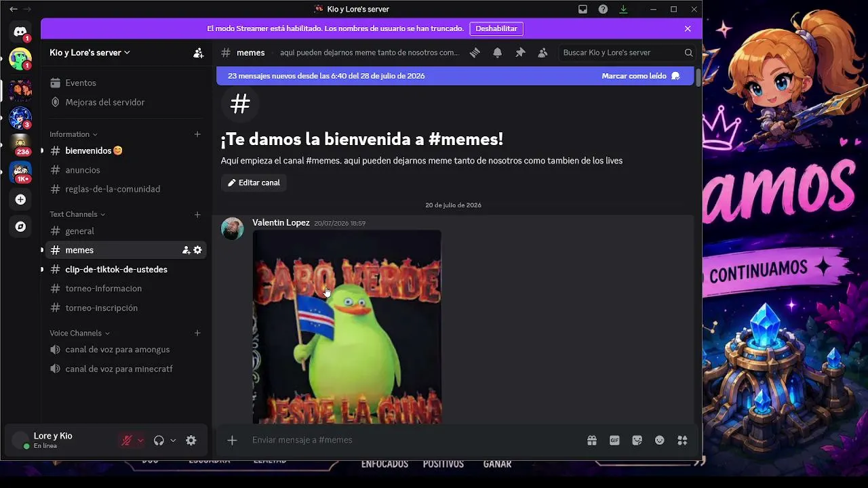This screenshot has width=868, height=488.
Task: Click the plus attachment button in message bar
Action: (x=232, y=441)
